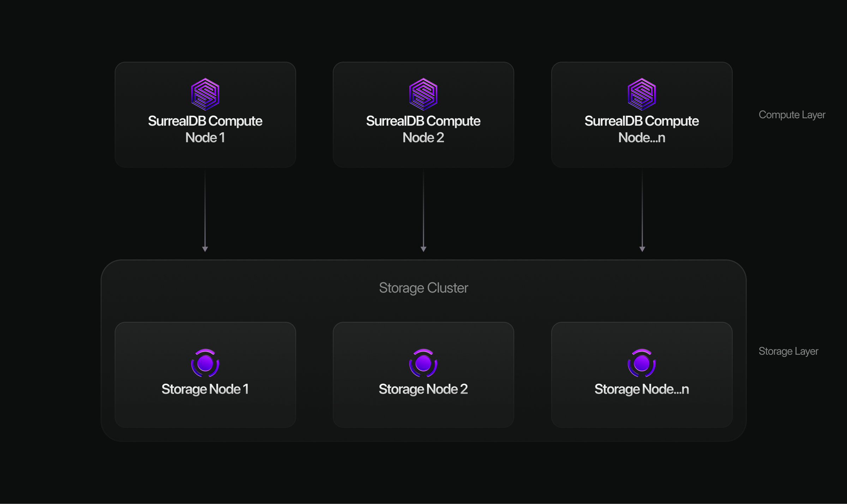Click the SurrealDB logo in Compute Node 2
The width and height of the screenshot is (847, 504).
[x=423, y=94]
